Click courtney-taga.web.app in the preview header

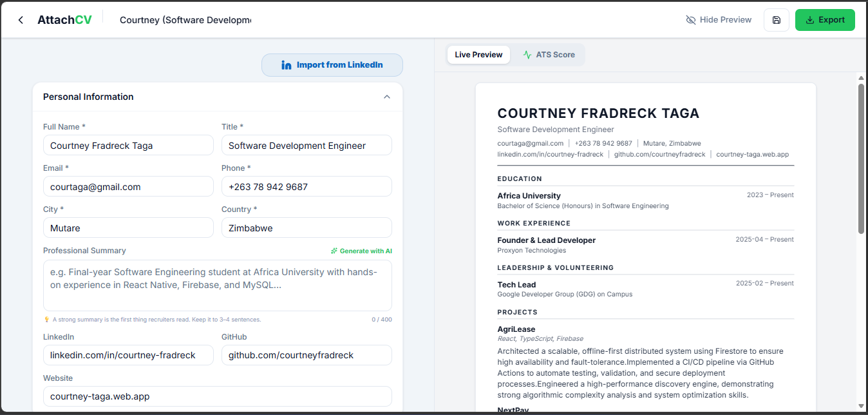tap(752, 154)
